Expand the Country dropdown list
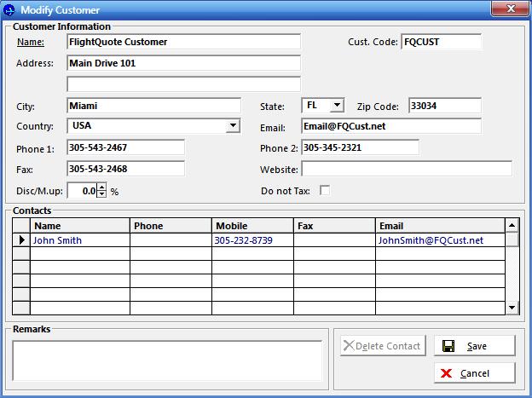Screen dimensions: 532x398 point(234,126)
